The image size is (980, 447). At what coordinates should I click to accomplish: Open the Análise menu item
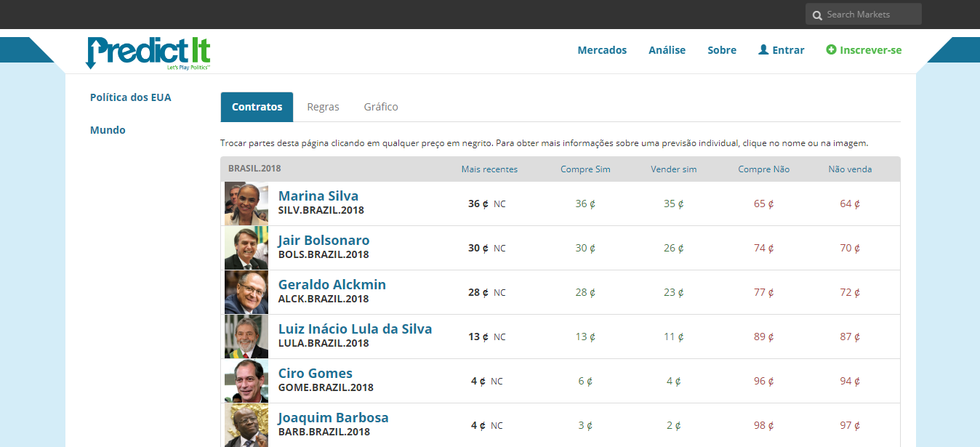(x=667, y=50)
